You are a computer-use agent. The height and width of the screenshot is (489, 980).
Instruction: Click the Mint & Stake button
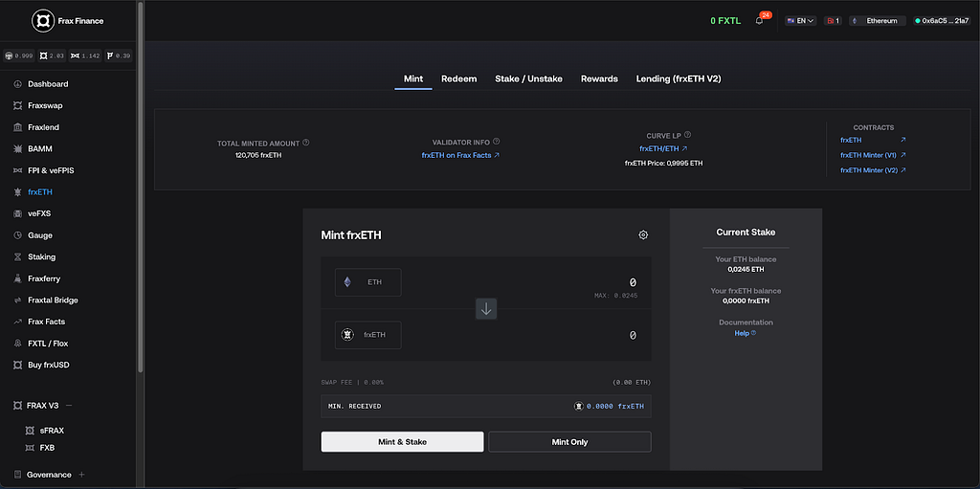[x=403, y=441]
